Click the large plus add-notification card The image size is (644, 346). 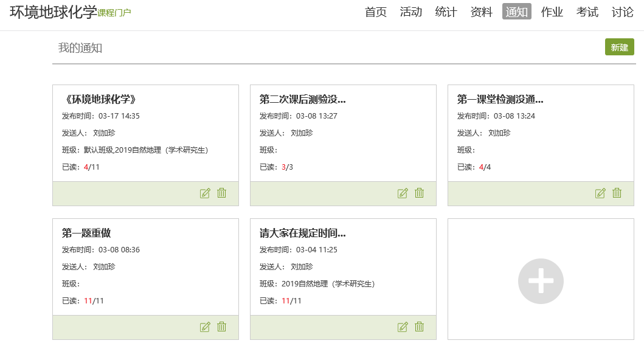541,280
